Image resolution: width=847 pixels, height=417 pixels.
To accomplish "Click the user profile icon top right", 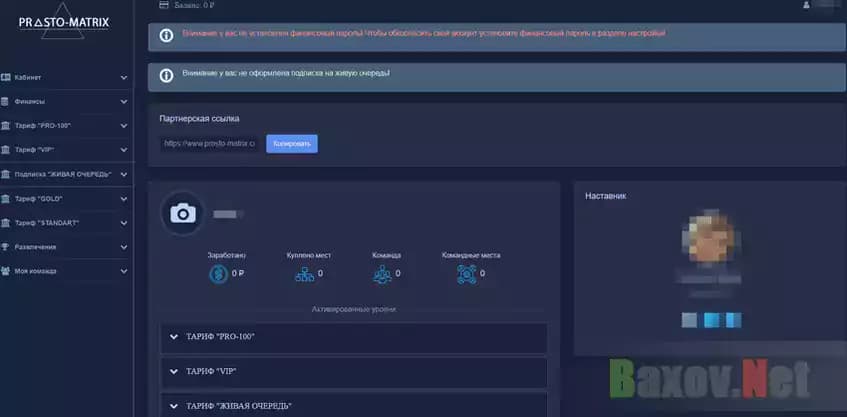I will point(806,5).
